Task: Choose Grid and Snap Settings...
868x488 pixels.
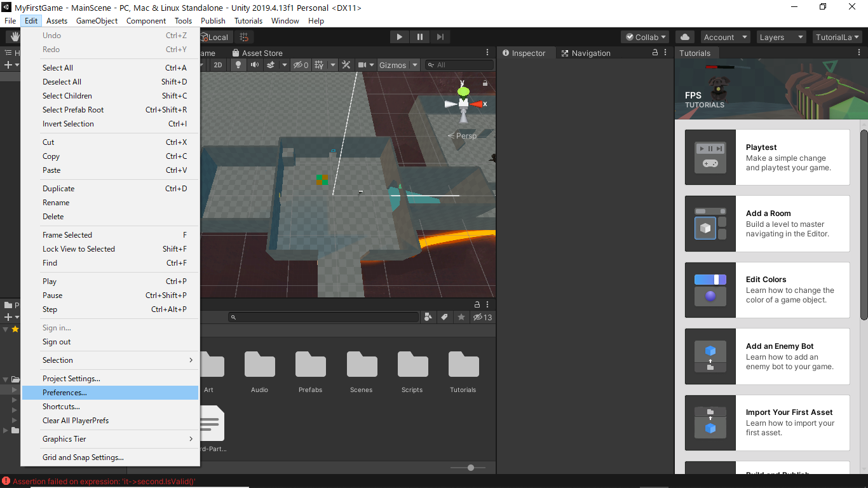Action: click(x=111, y=457)
